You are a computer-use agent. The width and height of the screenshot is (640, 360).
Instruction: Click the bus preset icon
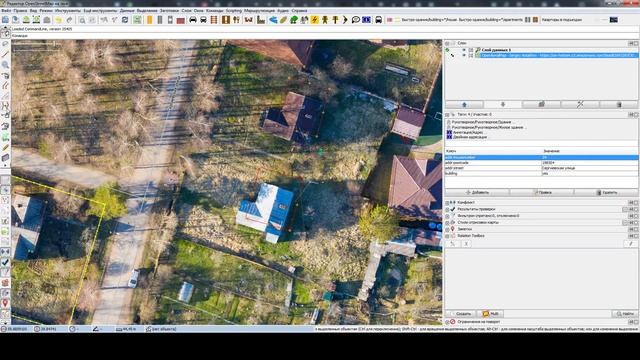point(379,20)
